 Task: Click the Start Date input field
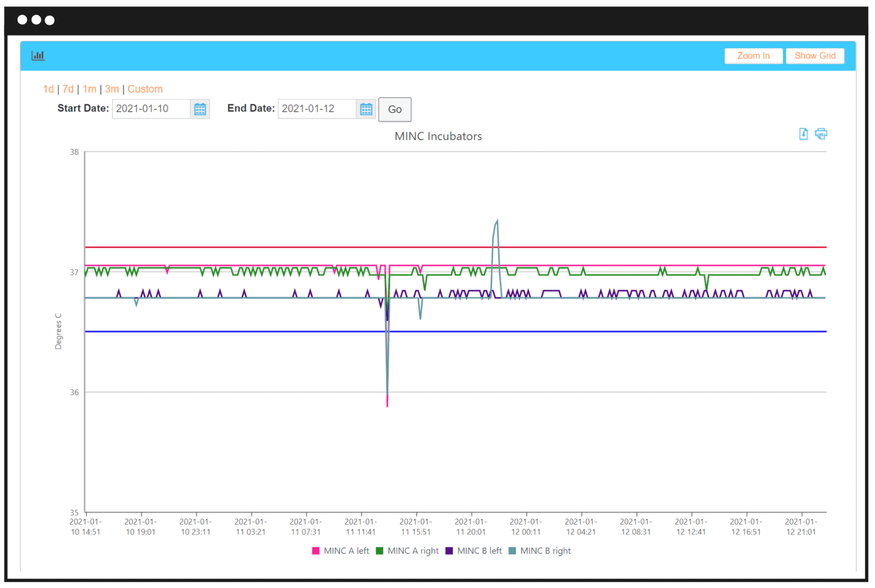pyautogui.click(x=151, y=109)
